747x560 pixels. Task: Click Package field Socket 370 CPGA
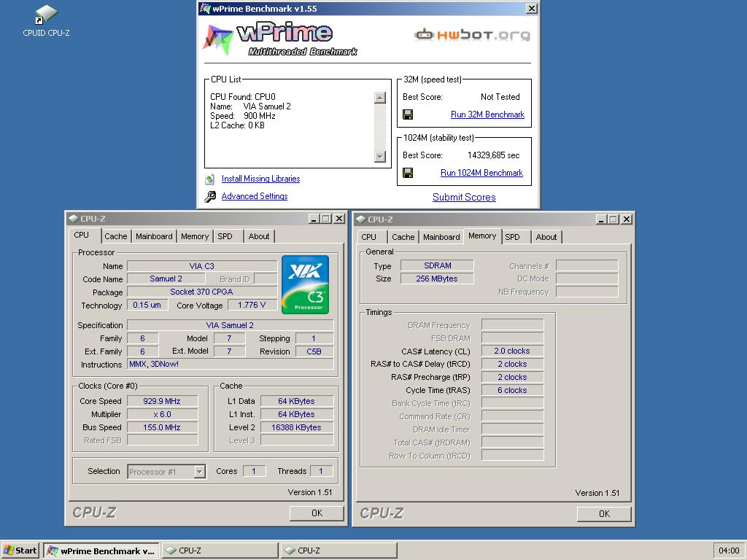(x=202, y=292)
